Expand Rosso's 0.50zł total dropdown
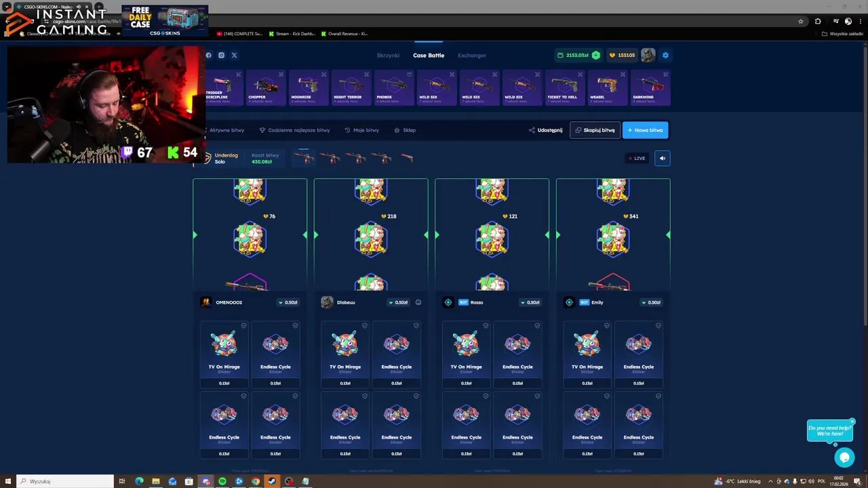This screenshot has height=488, width=868. tap(530, 302)
